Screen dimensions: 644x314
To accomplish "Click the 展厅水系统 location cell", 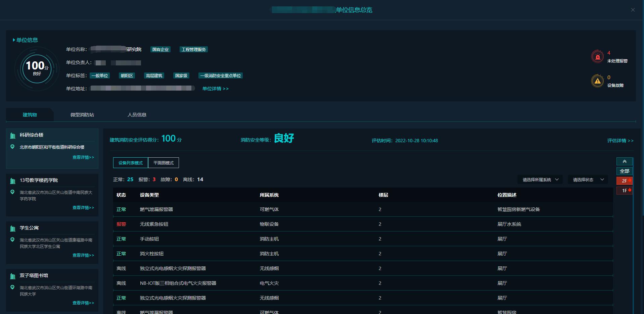I will coord(509,224).
